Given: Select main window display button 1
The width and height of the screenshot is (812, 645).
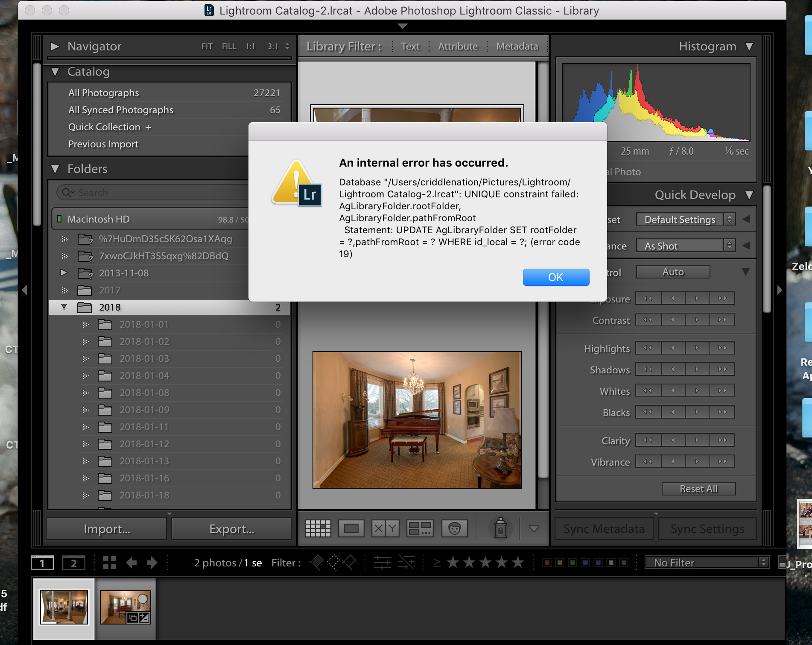Looking at the screenshot, I should (42, 563).
